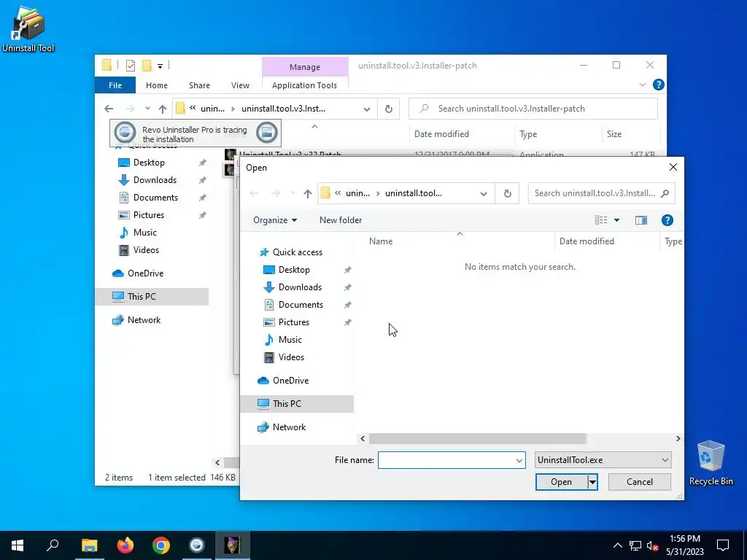Open Customize Quick Access Toolbar dropdown
747x560 pixels.
160,66
